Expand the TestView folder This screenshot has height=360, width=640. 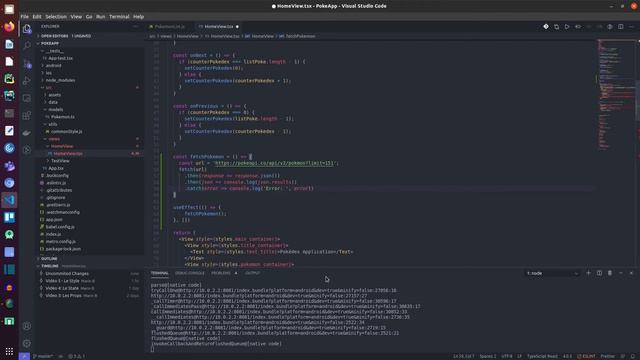(x=60, y=161)
